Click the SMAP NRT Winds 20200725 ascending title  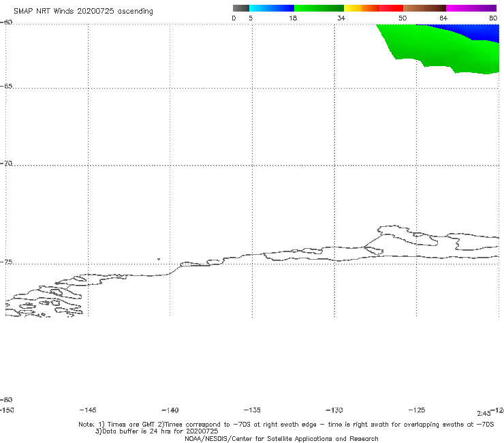click(83, 12)
